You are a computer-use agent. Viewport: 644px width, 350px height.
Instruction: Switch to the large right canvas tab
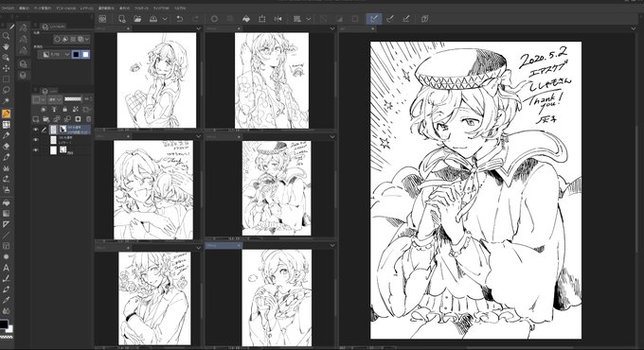pyautogui.click(x=357, y=28)
